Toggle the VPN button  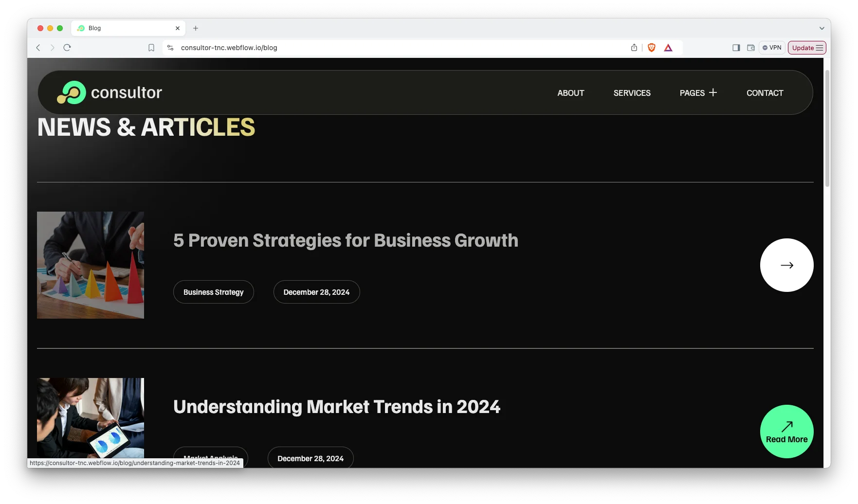[x=772, y=48]
